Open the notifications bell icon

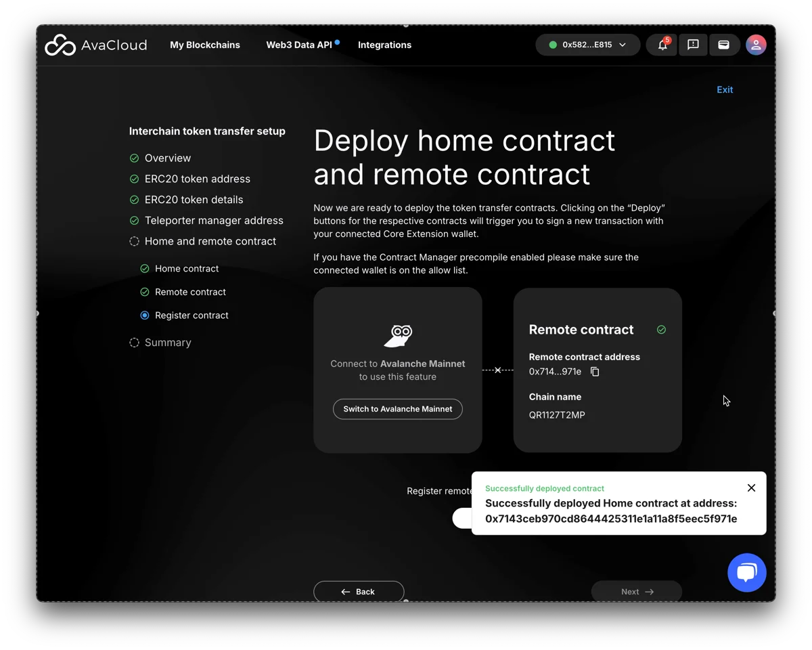[662, 45]
